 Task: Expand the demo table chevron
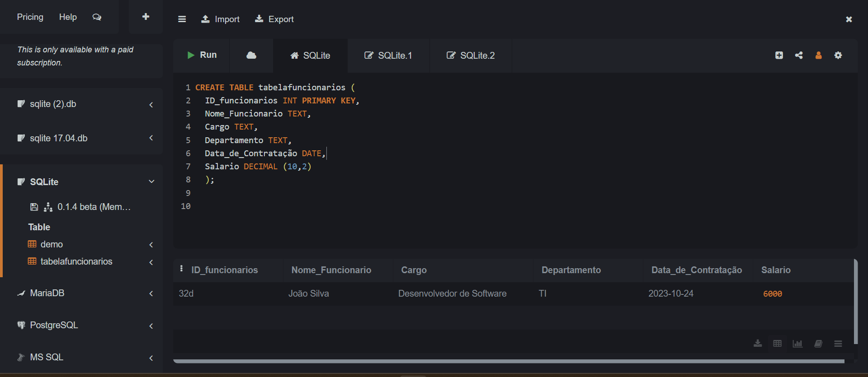pyautogui.click(x=151, y=245)
